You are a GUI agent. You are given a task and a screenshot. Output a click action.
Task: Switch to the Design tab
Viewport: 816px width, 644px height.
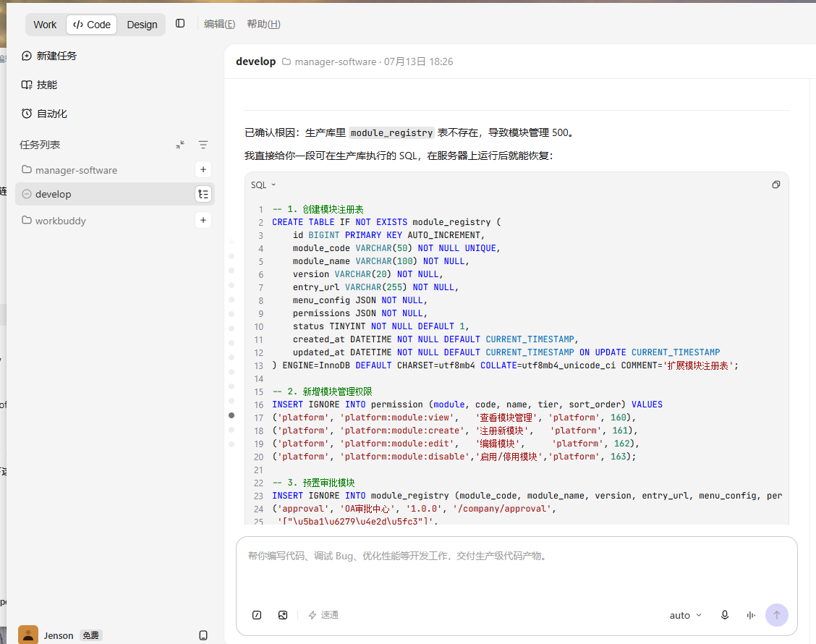[x=142, y=25]
